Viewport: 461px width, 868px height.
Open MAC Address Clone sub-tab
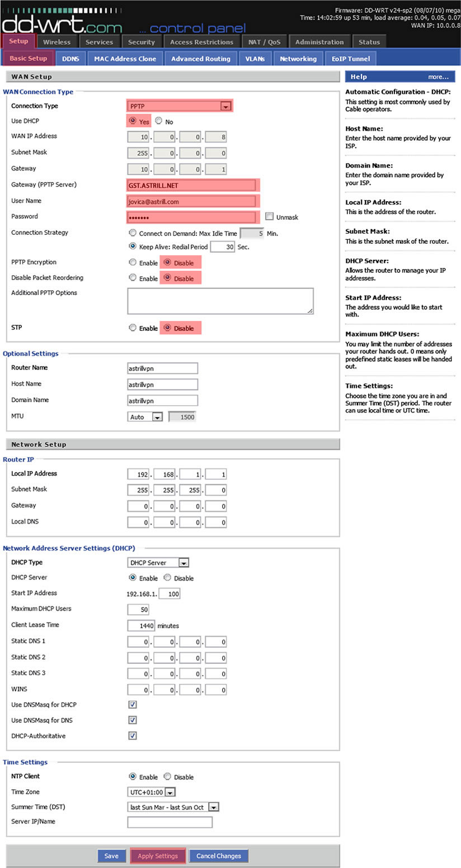125,59
